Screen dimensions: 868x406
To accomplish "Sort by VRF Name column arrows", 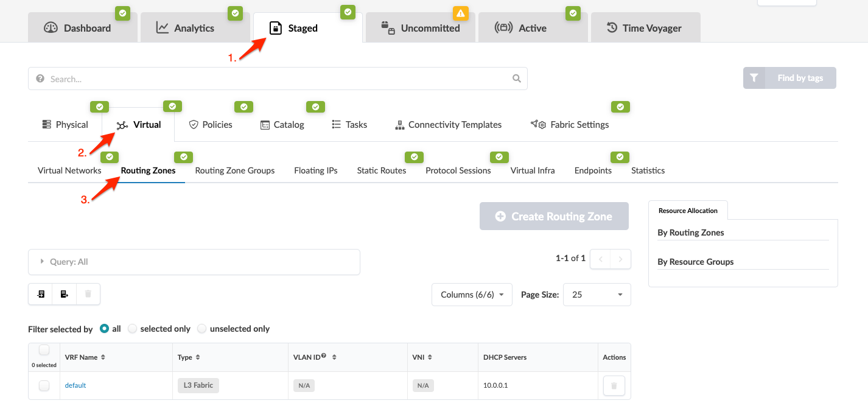I will [103, 357].
